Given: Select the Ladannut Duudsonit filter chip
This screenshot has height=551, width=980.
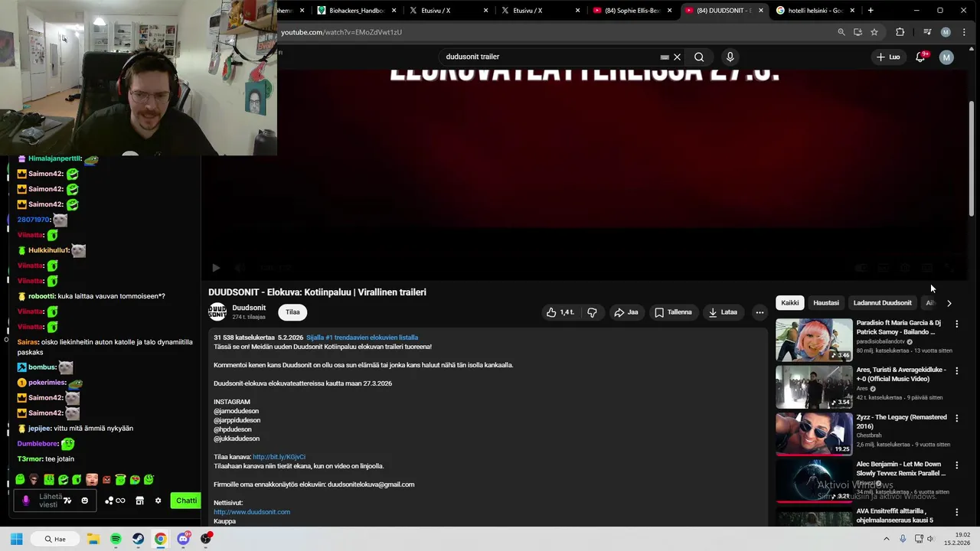Looking at the screenshot, I should click(883, 302).
